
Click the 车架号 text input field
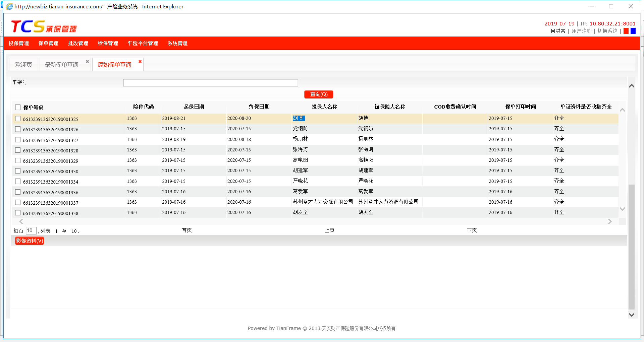[x=210, y=83]
